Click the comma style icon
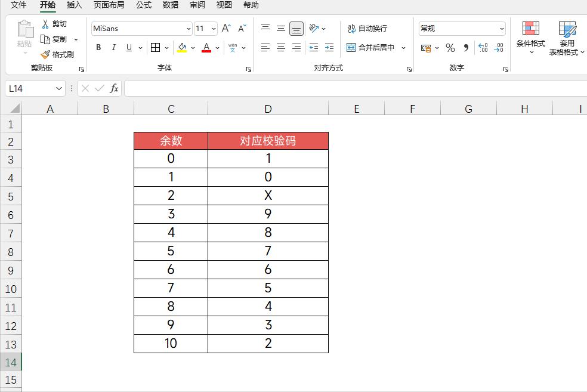The image size is (587, 392). (x=465, y=48)
